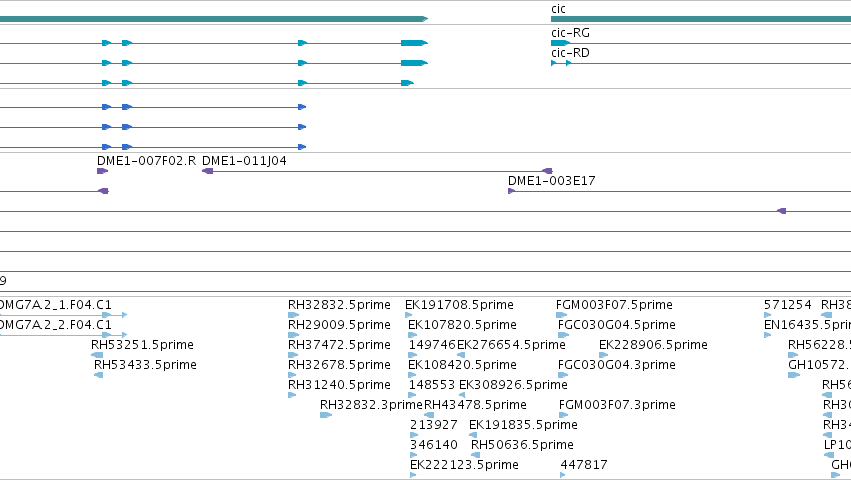Select the cic gene bar

701,19
